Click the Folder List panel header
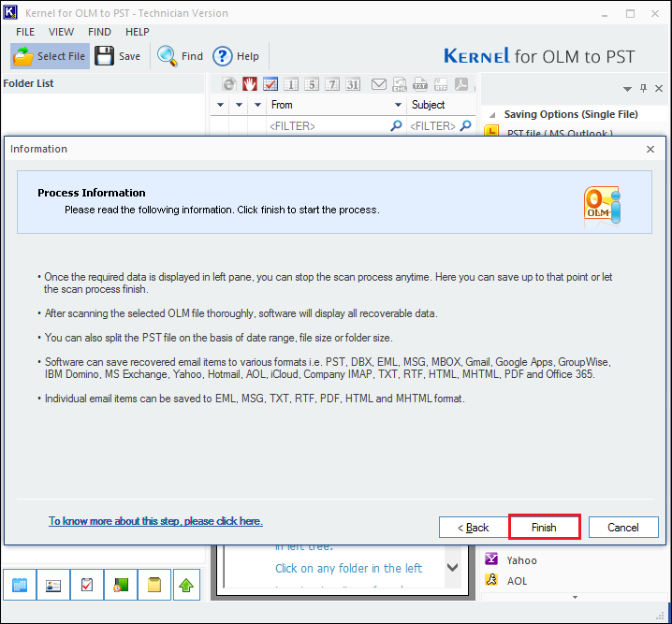The width and height of the screenshot is (672, 624). (103, 83)
